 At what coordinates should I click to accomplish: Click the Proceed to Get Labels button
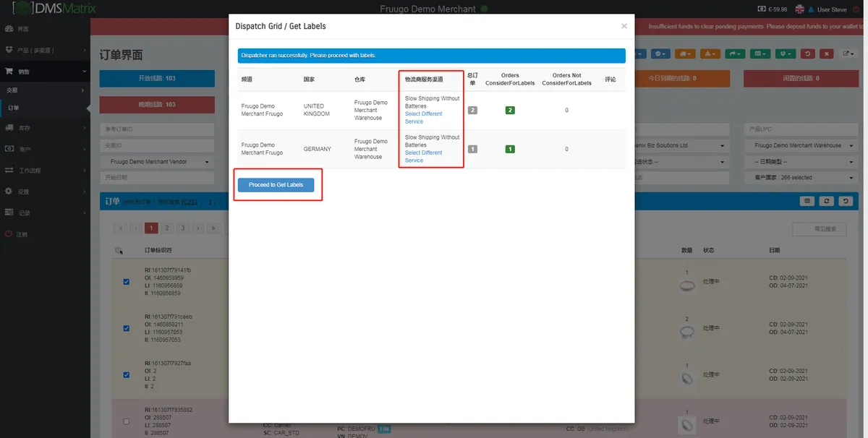pos(276,185)
